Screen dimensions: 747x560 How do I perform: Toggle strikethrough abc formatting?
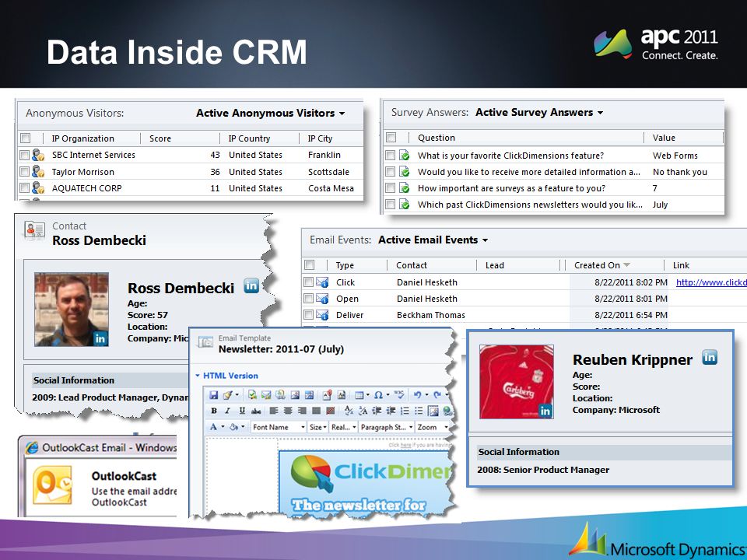pyautogui.click(x=256, y=411)
